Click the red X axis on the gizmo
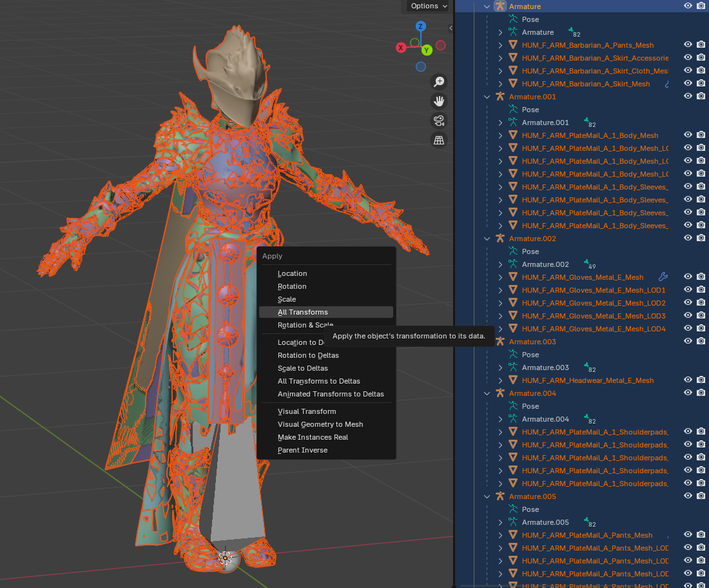 point(401,48)
